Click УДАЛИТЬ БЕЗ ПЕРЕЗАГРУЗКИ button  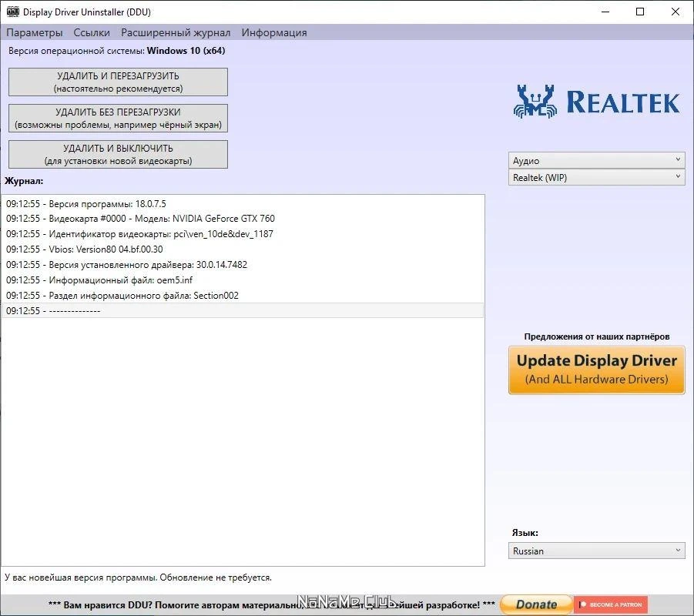point(118,118)
